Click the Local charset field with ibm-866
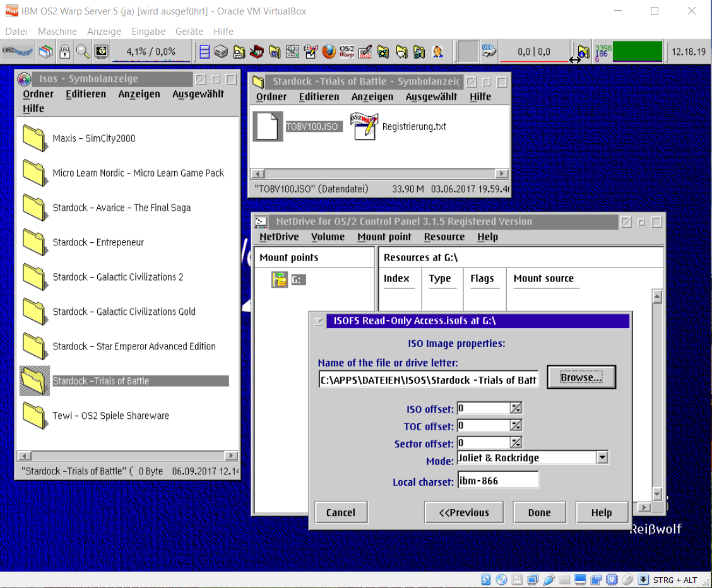The image size is (712, 588). [497, 480]
